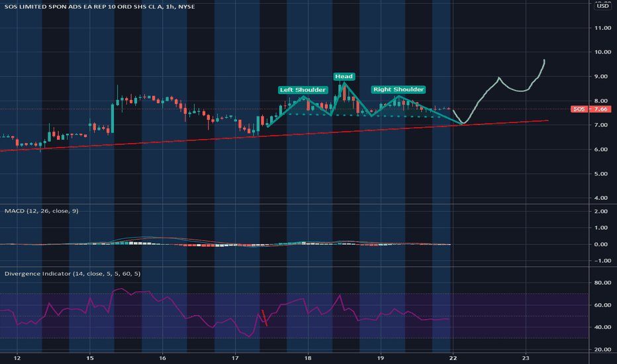Click the chart title "SOS LIMITED SPON ADS EA REP 10 ORD SHS CL A, 1h, NYSE"
This screenshot has height=364, width=617.
point(99,7)
